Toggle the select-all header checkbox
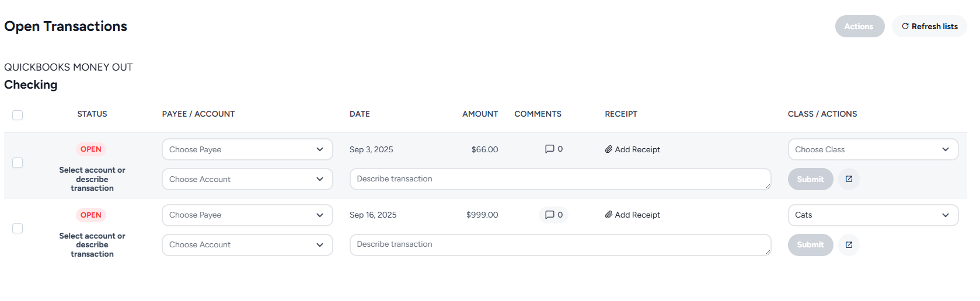Screen dimensions: 980x301 click(18, 115)
